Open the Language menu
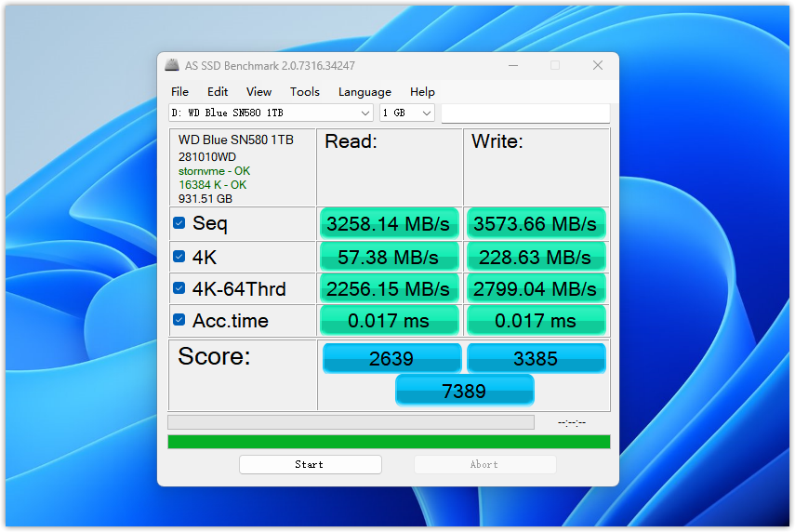Screen dimensions: 795x532 point(364,92)
